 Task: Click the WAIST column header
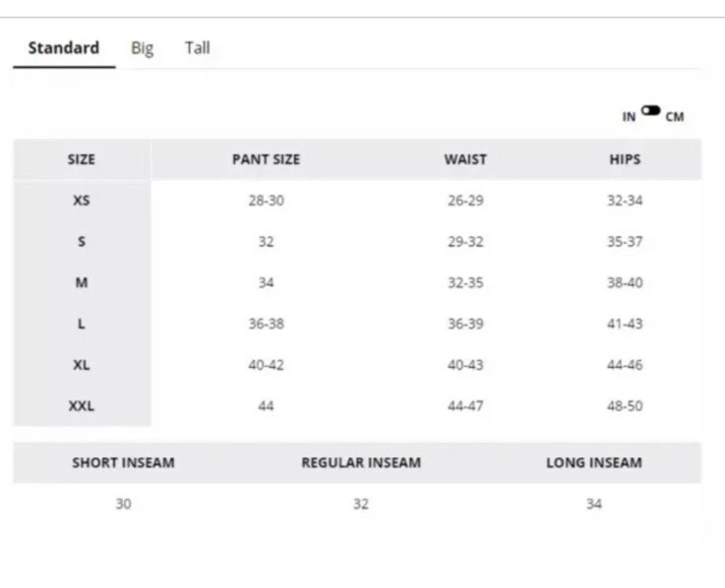coord(465,159)
